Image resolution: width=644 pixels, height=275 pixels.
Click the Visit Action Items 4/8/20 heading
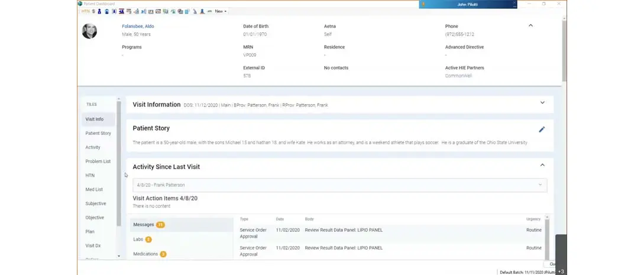pos(165,198)
